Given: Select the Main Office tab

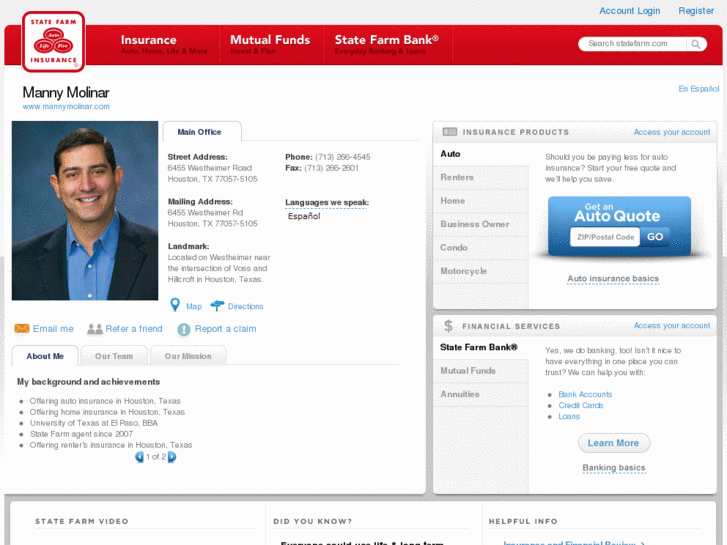Looking at the screenshot, I should [x=202, y=132].
